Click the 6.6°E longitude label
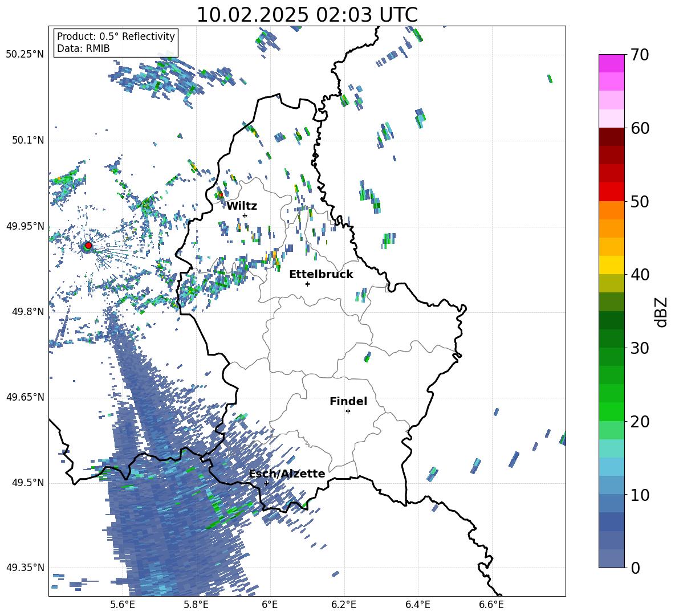 coord(491,605)
